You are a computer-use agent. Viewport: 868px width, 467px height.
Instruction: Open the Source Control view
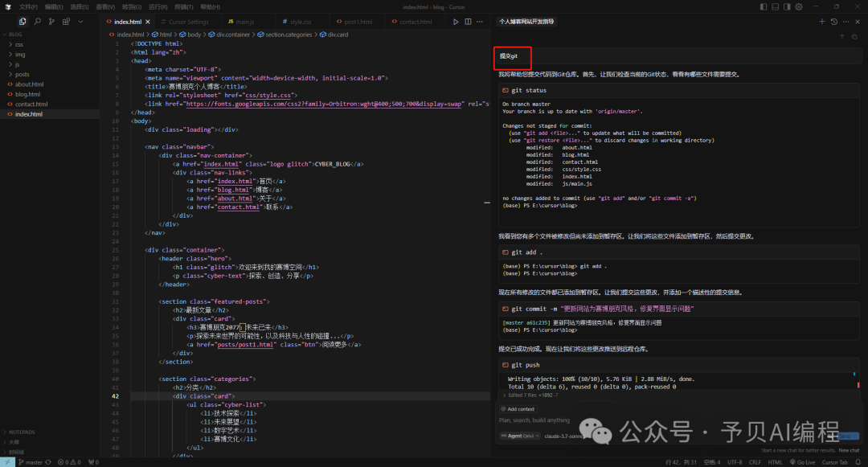(x=52, y=22)
